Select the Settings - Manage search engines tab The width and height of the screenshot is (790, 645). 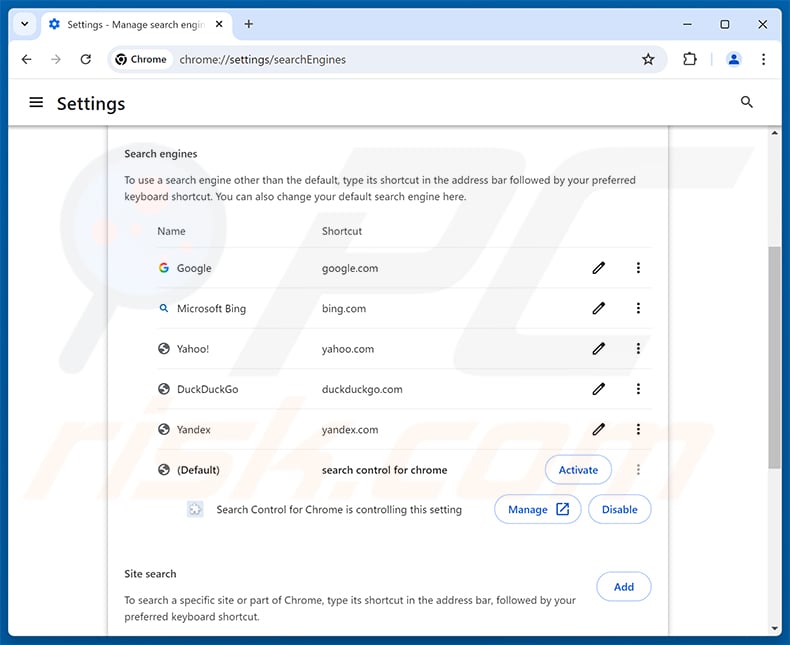(x=136, y=24)
